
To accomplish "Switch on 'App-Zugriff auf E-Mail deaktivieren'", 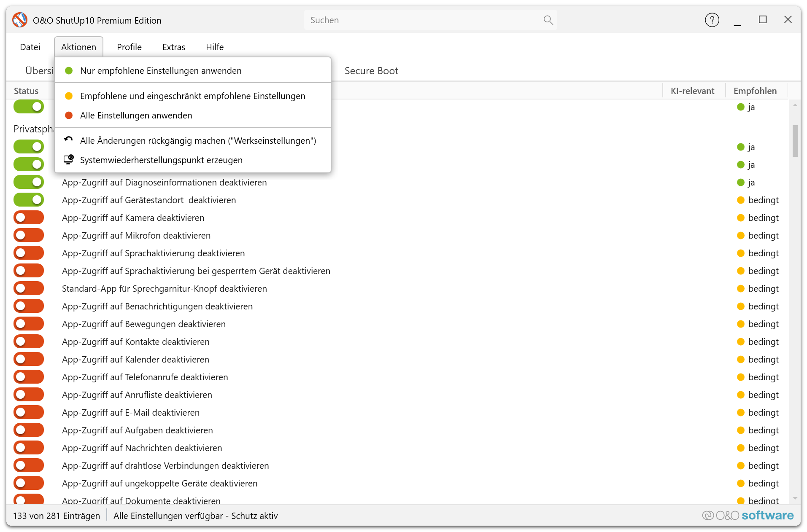I will point(29,412).
